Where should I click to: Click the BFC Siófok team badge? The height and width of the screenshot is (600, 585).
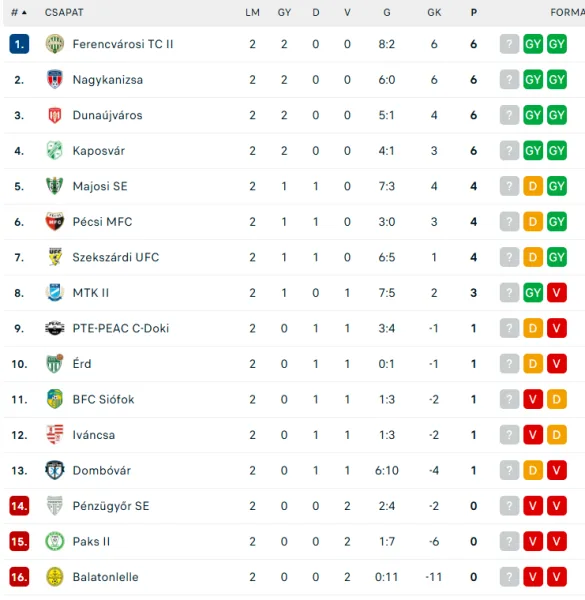(55, 399)
